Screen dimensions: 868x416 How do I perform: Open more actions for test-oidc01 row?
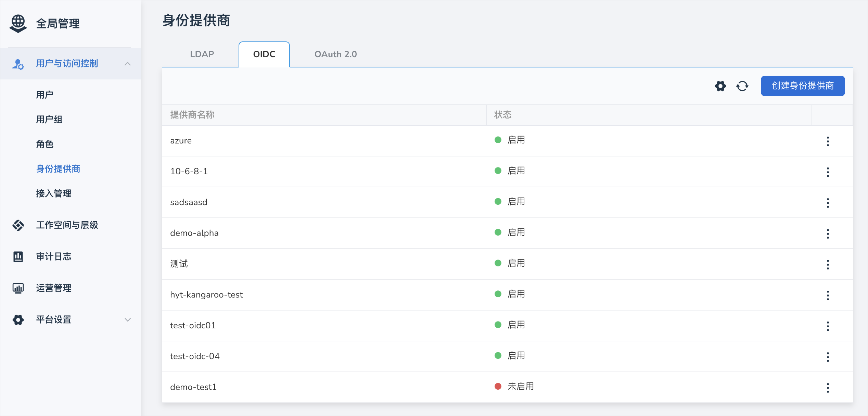828,326
